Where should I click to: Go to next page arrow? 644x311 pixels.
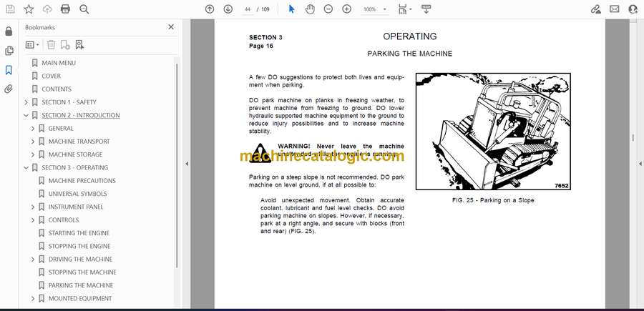(x=228, y=9)
